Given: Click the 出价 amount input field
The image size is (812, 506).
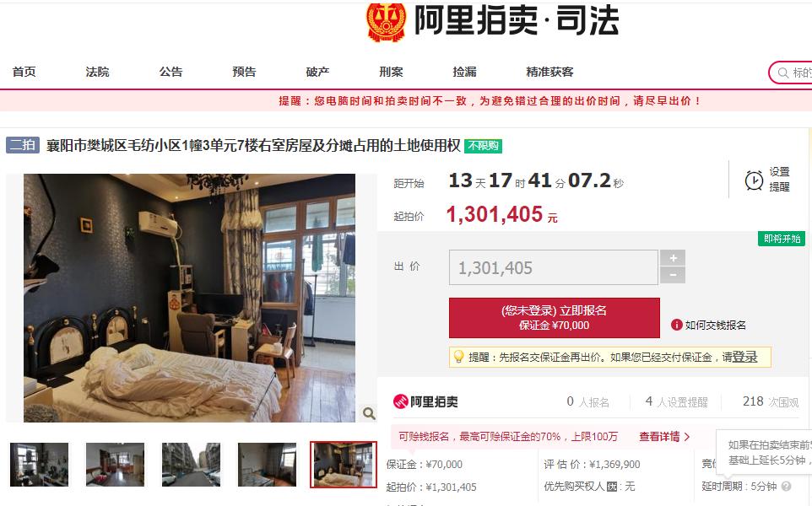Looking at the screenshot, I should click(554, 267).
